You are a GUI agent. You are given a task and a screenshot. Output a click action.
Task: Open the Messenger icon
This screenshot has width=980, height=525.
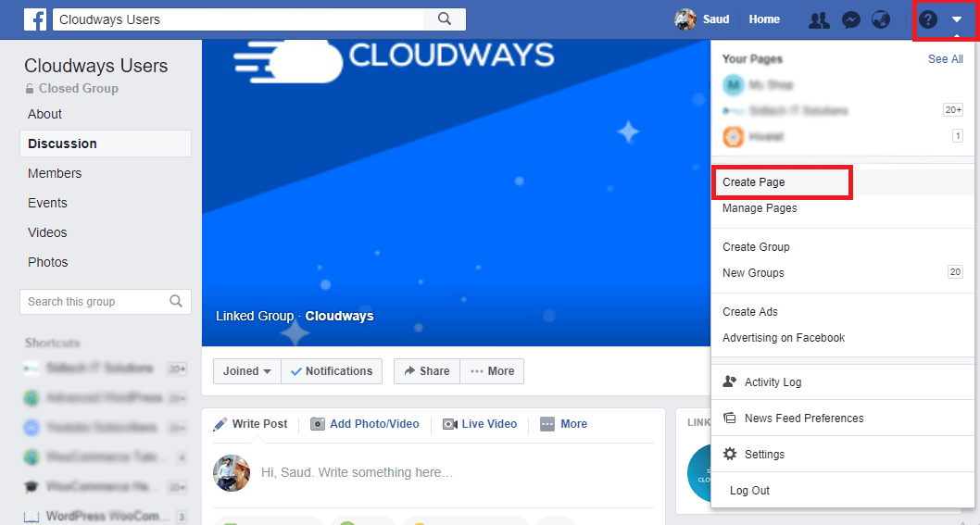[850, 20]
